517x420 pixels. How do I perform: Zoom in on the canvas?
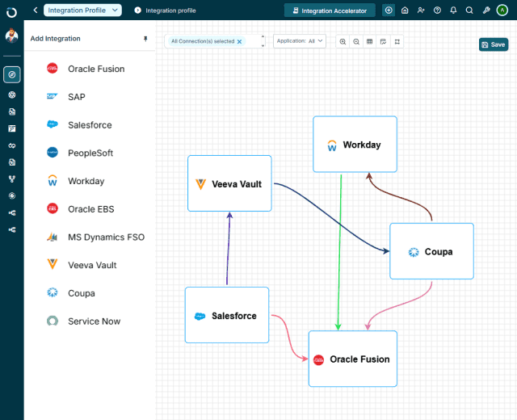343,41
